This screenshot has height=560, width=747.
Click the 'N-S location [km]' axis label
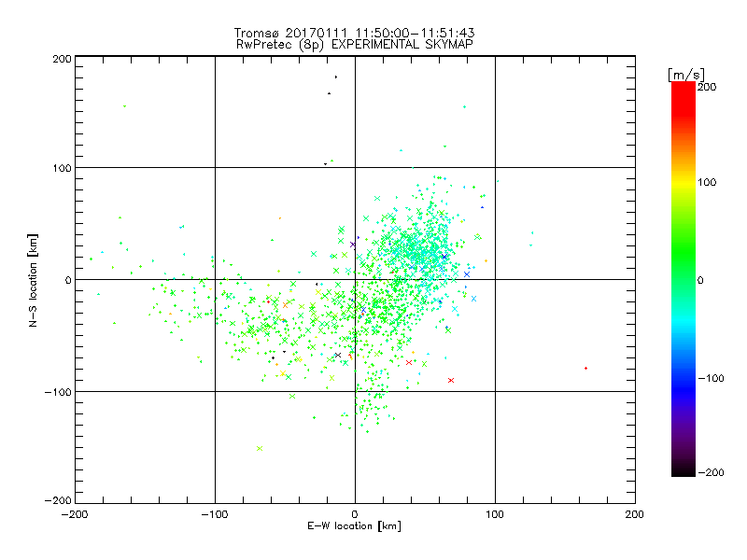tap(33, 280)
